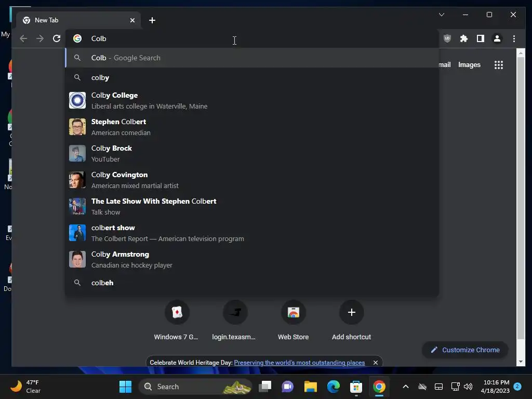532x399 pixels.
Task: Open login.texasm... shortcut tile
Action: [x=234, y=321]
